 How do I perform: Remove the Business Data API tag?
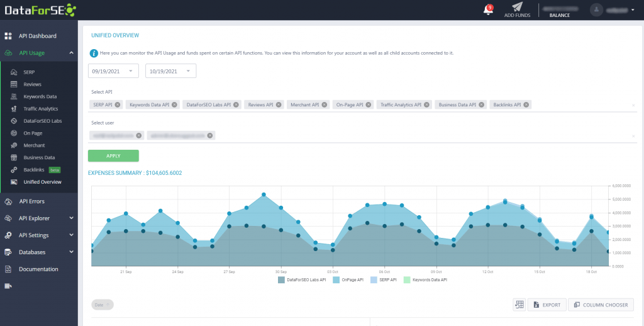coord(482,105)
